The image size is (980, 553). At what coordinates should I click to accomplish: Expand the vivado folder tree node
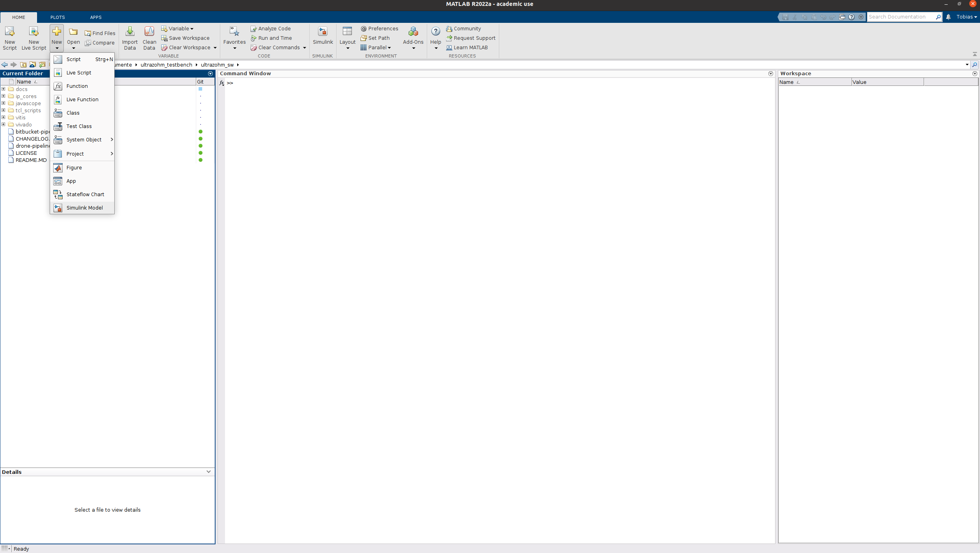(x=4, y=124)
